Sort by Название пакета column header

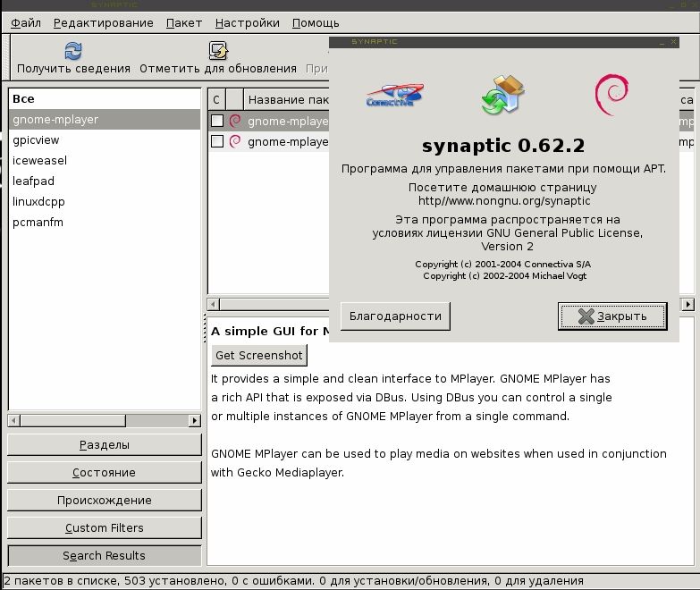pyautogui.click(x=288, y=99)
